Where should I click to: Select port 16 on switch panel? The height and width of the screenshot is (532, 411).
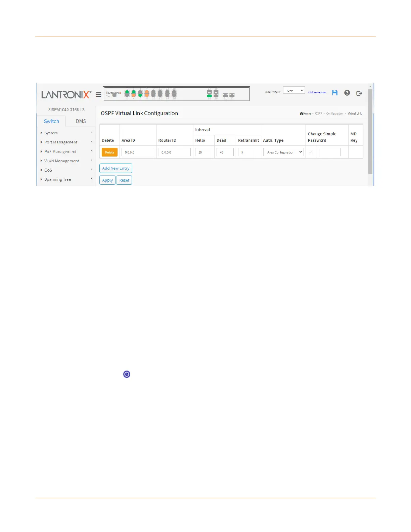click(174, 95)
